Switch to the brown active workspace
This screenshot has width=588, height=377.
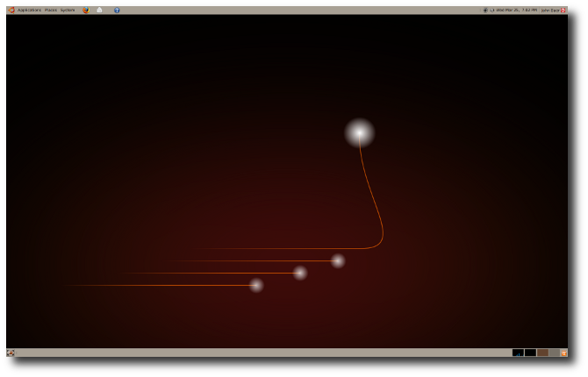(x=542, y=352)
